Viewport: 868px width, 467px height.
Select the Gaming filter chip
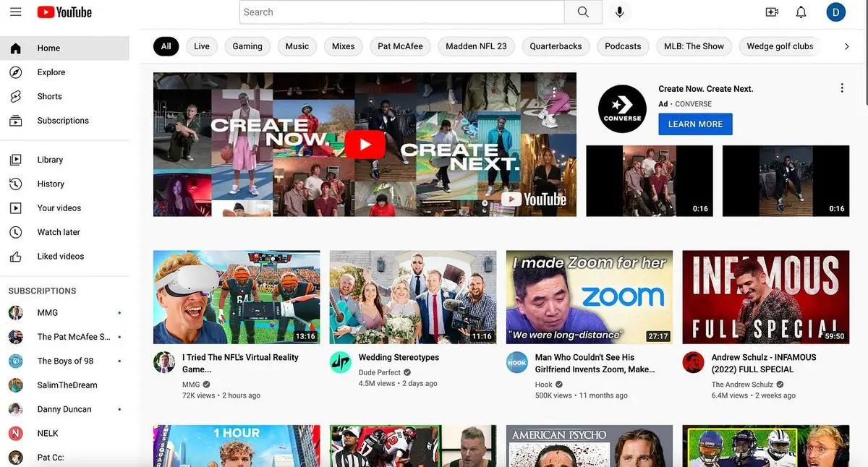(247, 46)
